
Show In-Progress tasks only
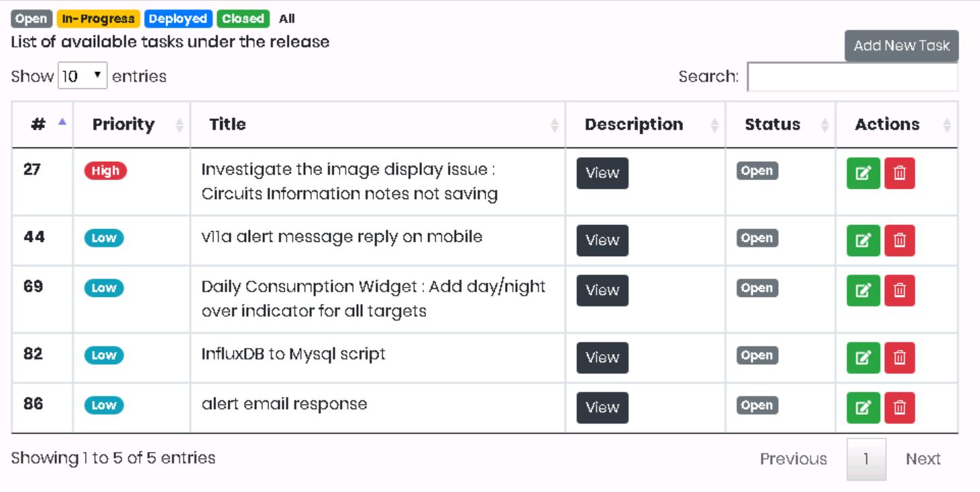point(98,19)
